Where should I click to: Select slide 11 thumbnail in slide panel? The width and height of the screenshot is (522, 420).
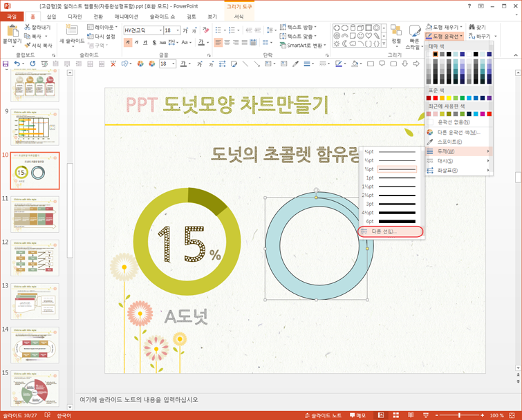pos(35,214)
